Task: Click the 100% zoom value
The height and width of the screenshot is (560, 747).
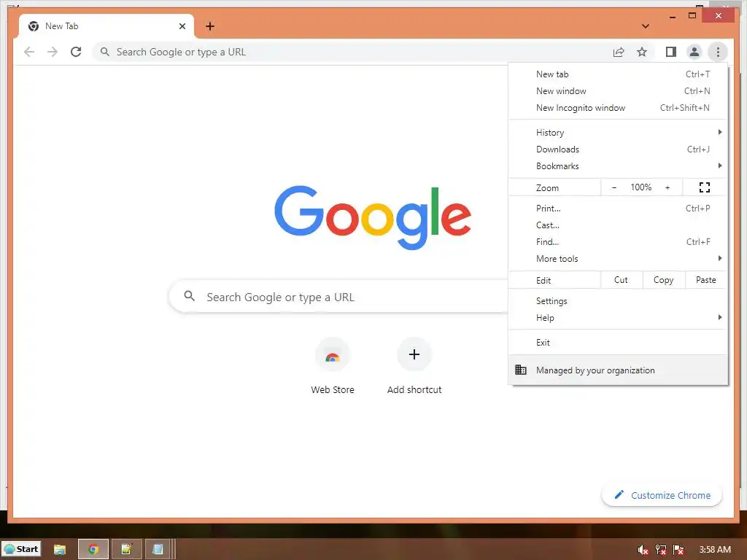Action: (640, 187)
